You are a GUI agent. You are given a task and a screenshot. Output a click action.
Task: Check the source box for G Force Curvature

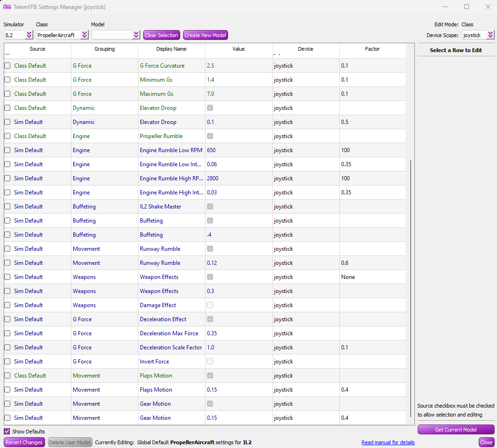pyautogui.click(x=8, y=66)
